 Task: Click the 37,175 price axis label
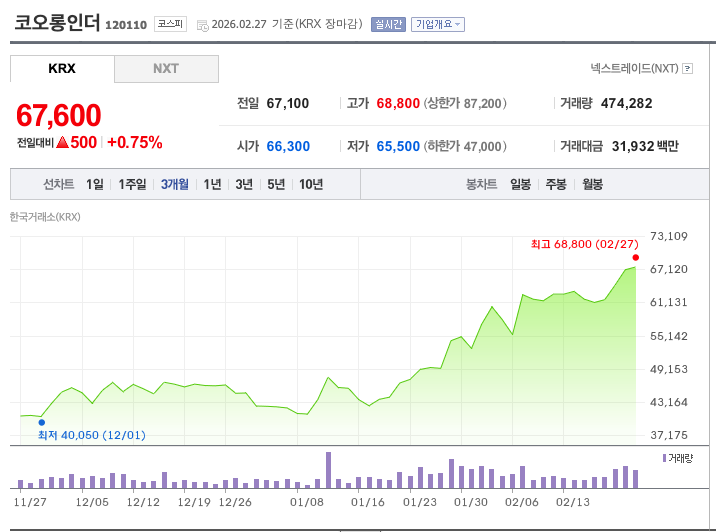click(669, 435)
